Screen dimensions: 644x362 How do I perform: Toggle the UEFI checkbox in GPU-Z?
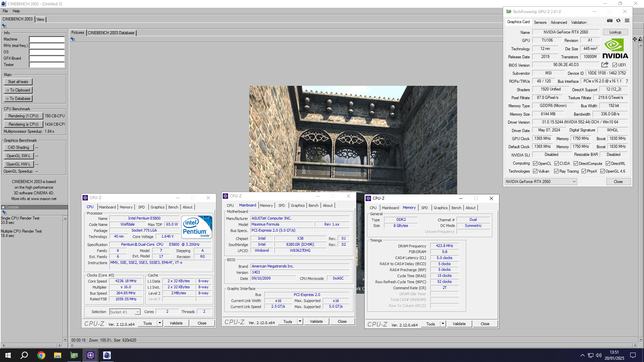click(614, 65)
